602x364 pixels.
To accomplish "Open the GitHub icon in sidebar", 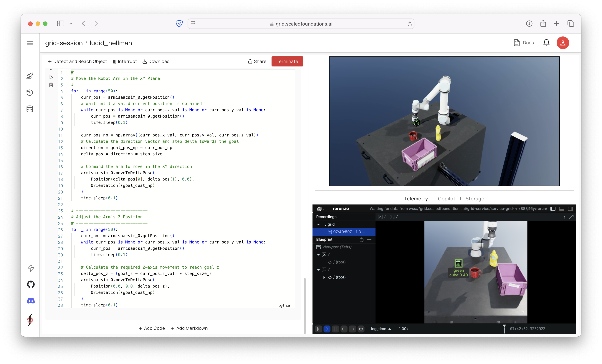I will coord(31,284).
